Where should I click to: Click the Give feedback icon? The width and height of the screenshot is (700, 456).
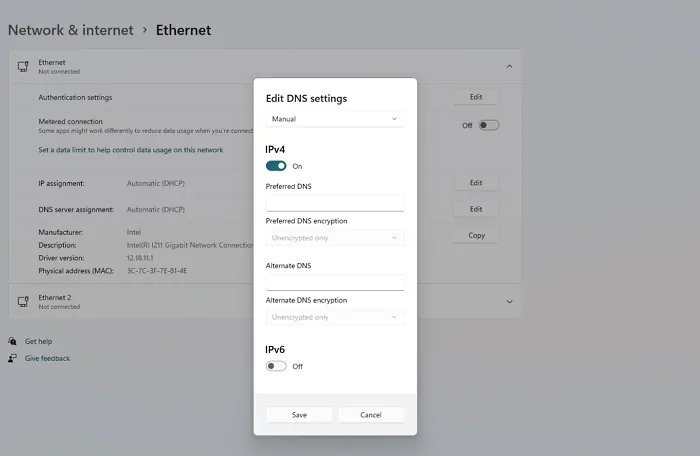tap(12, 358)
